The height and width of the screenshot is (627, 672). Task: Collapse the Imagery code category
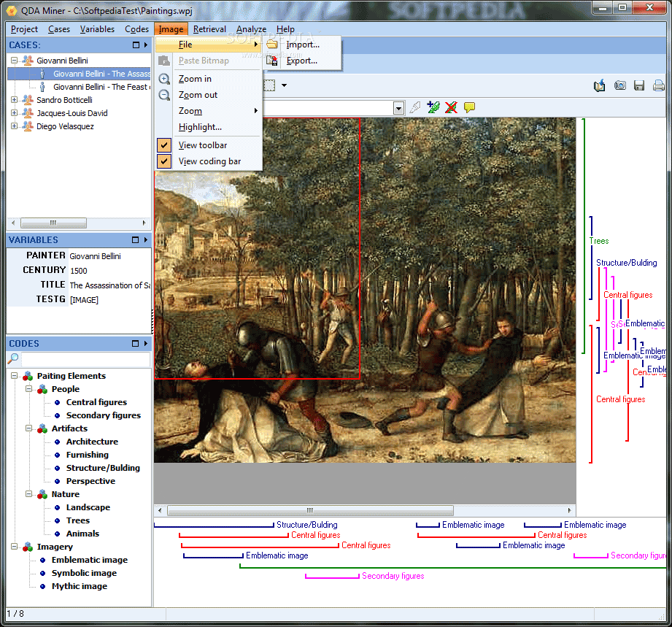(x=14, y=547)
